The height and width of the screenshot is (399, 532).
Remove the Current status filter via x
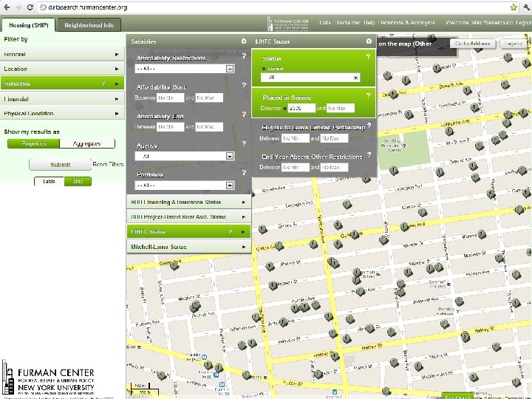click(264, 69)
